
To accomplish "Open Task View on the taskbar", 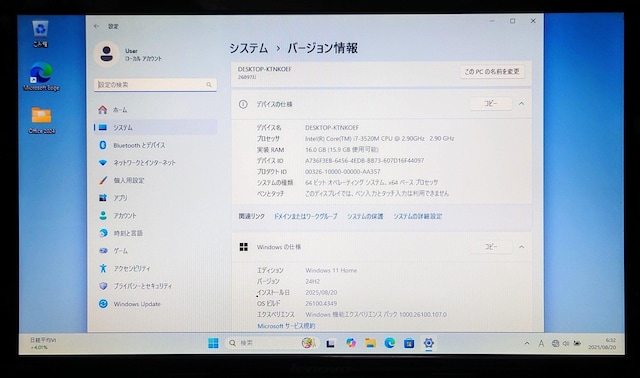I will coord(331,343).
